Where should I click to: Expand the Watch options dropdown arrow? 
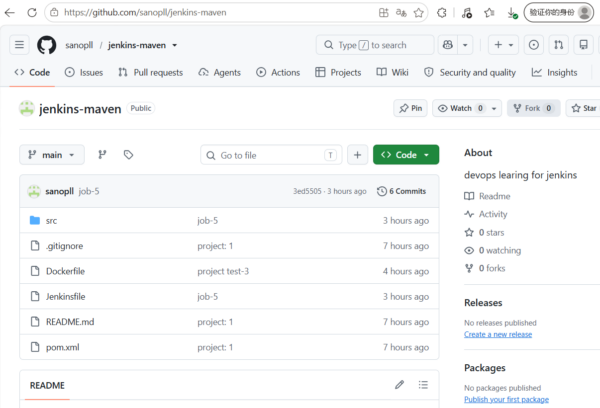click(494, 109)
